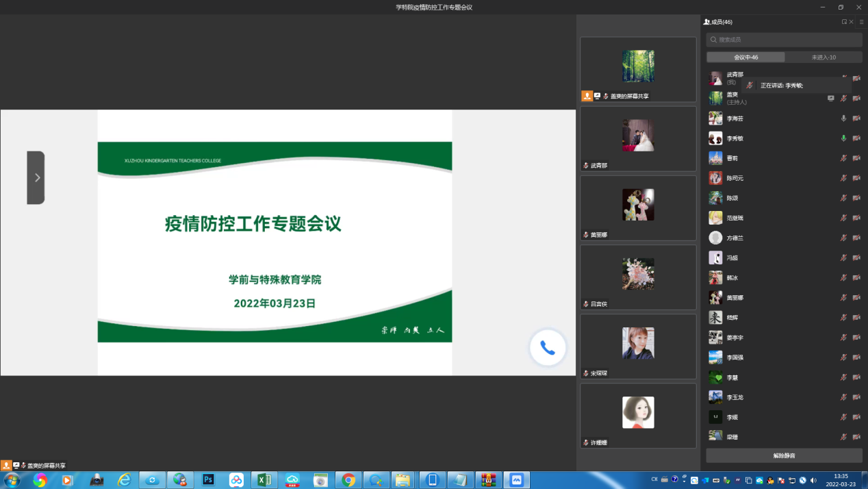Click the blue phone call floating button

point(548,348)
